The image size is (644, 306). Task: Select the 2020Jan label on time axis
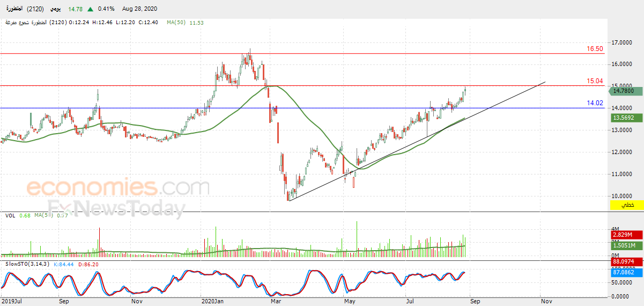point(212,302)
